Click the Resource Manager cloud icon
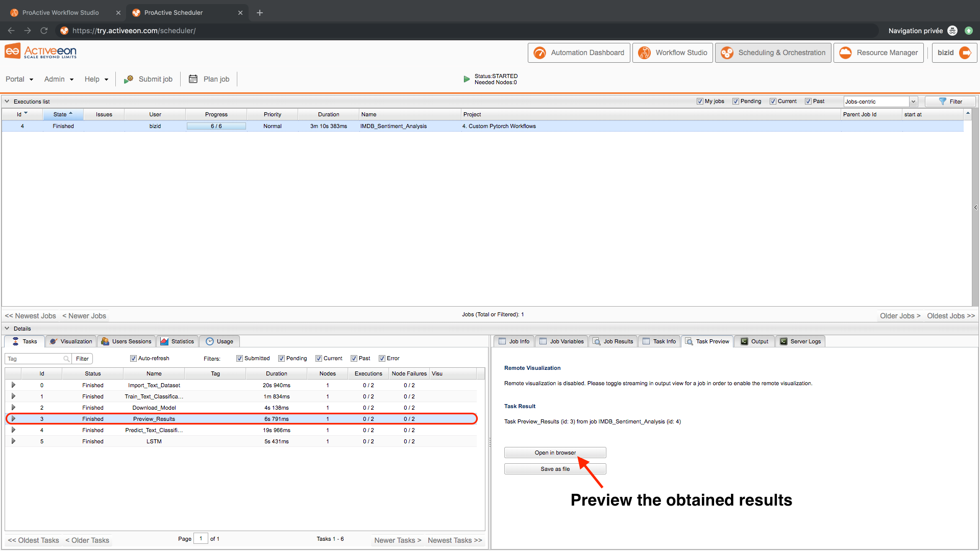The height and width of the screenshot is (551, 980). [845, 53]
